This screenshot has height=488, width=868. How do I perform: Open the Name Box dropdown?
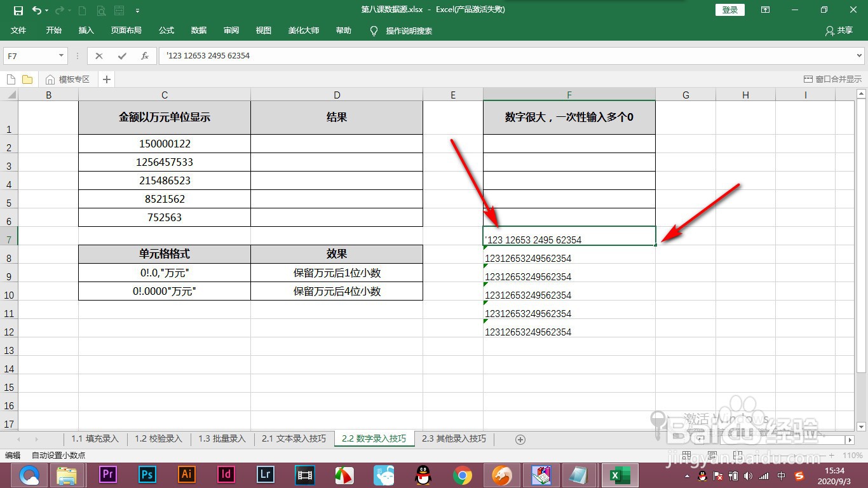62,56
